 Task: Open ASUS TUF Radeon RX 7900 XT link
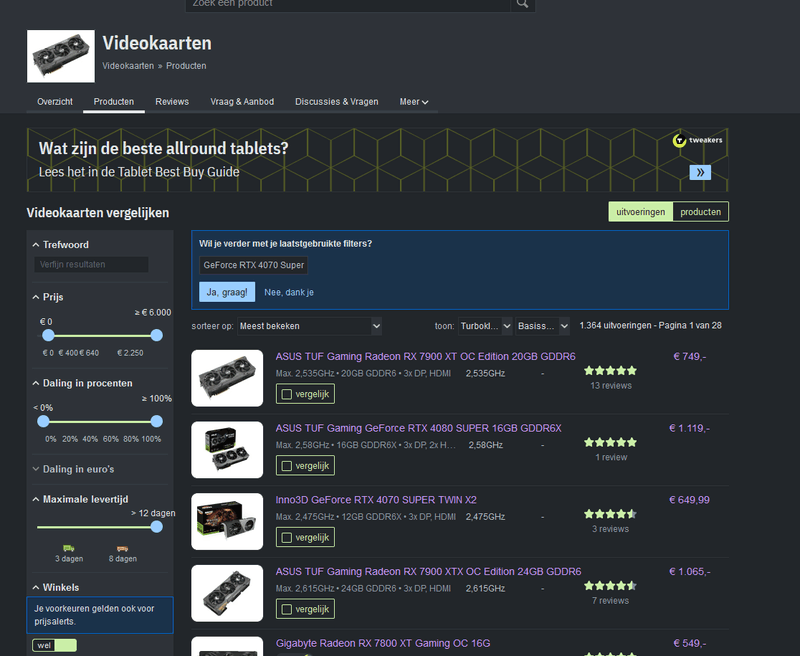click(x=426, y=357)
